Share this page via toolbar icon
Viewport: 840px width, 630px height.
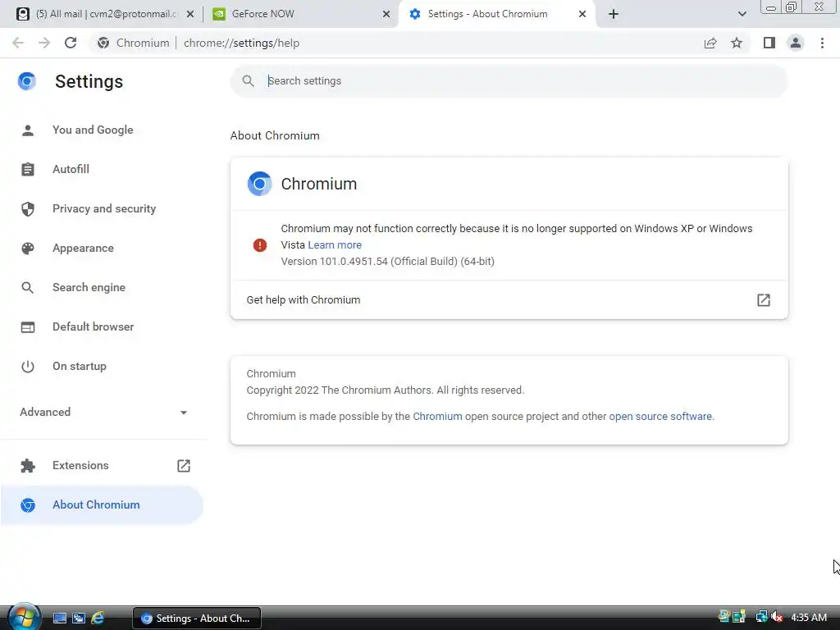coord(710,43)
